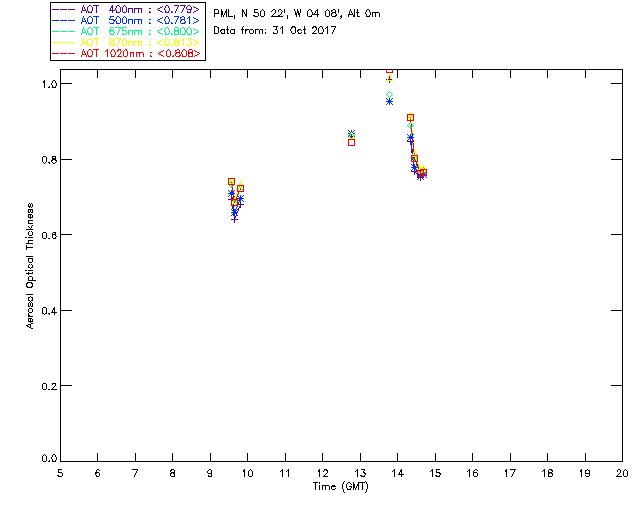Click the 'Aerosol Optical Thickness' y-axis label

[x=30, y=266]
